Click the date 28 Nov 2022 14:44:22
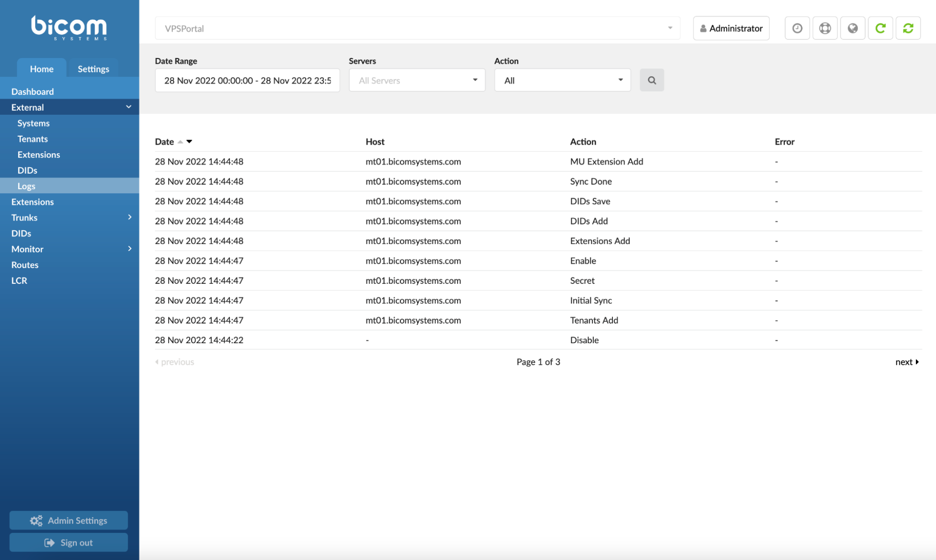The image size is (936, 560). pyautogui.click(x=199, y=340)
